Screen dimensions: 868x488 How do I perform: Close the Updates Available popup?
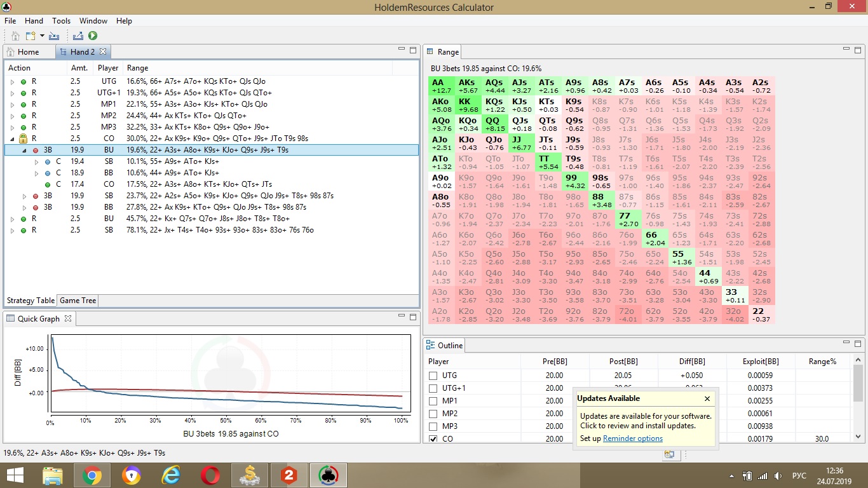pos(707,399)
